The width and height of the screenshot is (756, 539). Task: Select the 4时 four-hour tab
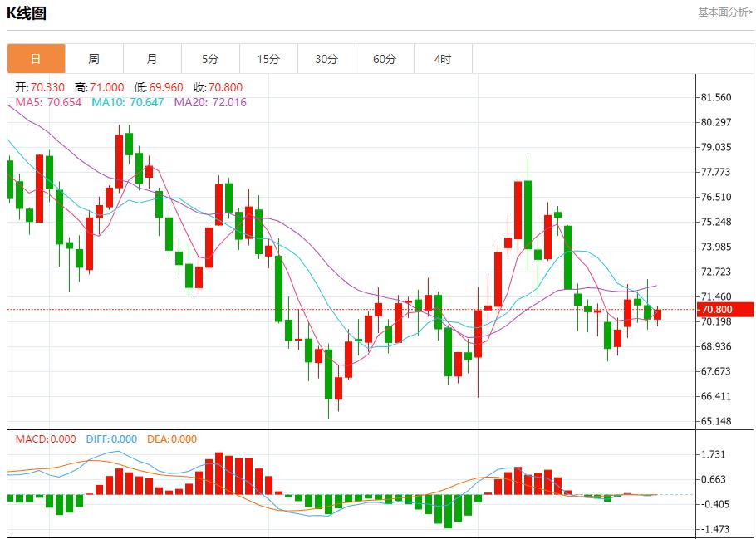click(x=443, y=59)
